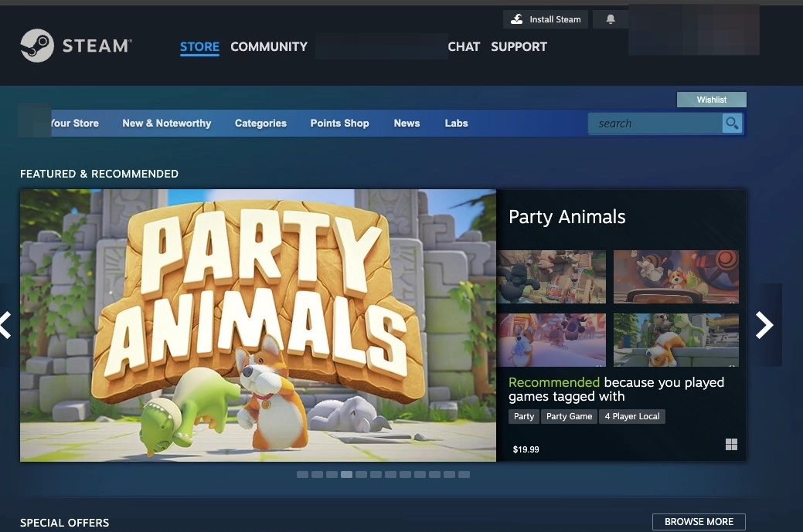The width and height of the screenshot is (803, 532).
Task: Open Points Shop tab
Action: 339,124
